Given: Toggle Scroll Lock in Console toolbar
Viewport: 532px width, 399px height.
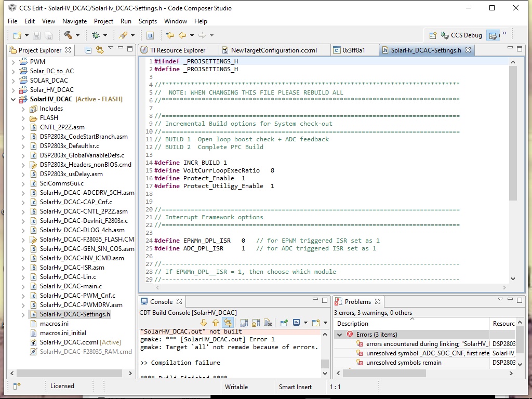Looking at the screenshot, I should (256, 323).
